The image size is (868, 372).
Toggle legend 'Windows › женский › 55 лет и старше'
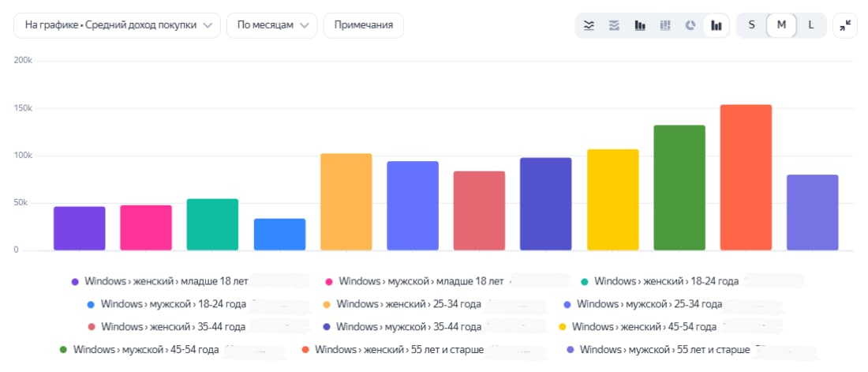click(392, 350)
